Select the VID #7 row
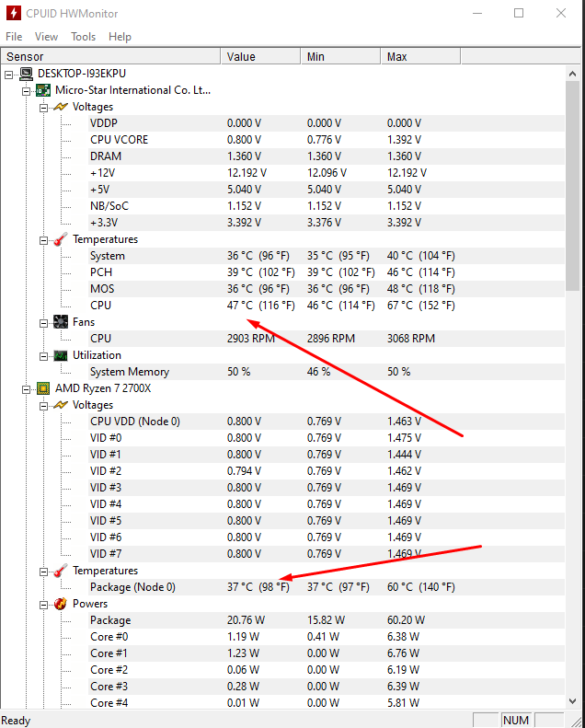 (327, 554)
